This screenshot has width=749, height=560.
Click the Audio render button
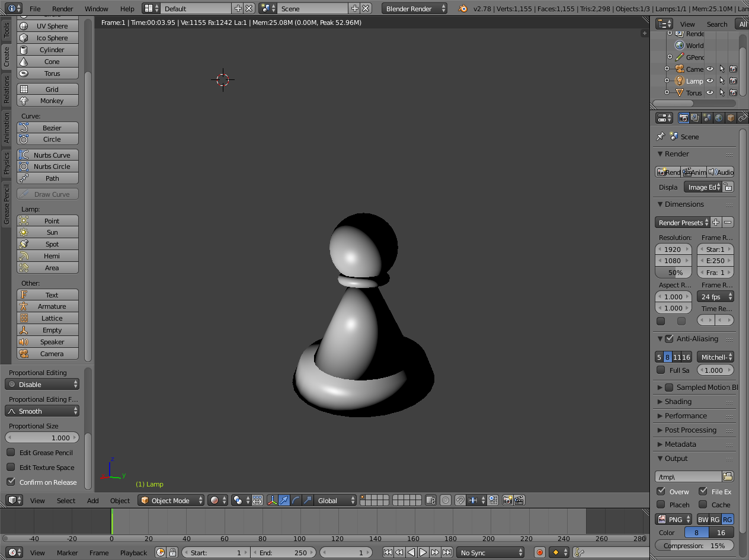point(721,172)
